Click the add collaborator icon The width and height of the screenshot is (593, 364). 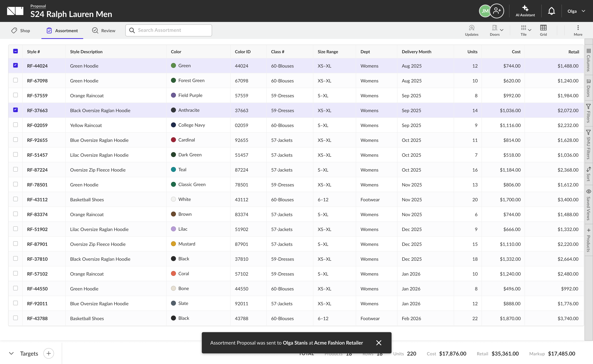[x=497, y=11]
